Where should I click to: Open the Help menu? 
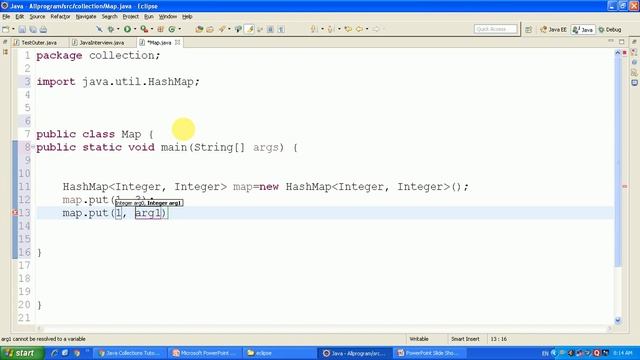187,17
